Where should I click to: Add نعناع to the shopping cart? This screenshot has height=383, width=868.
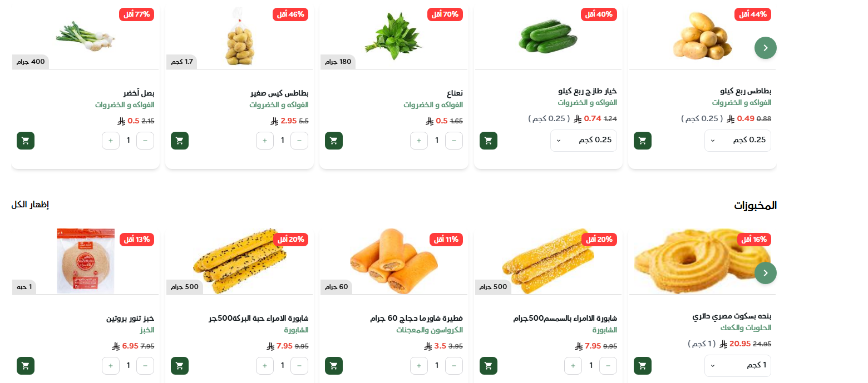334,141
